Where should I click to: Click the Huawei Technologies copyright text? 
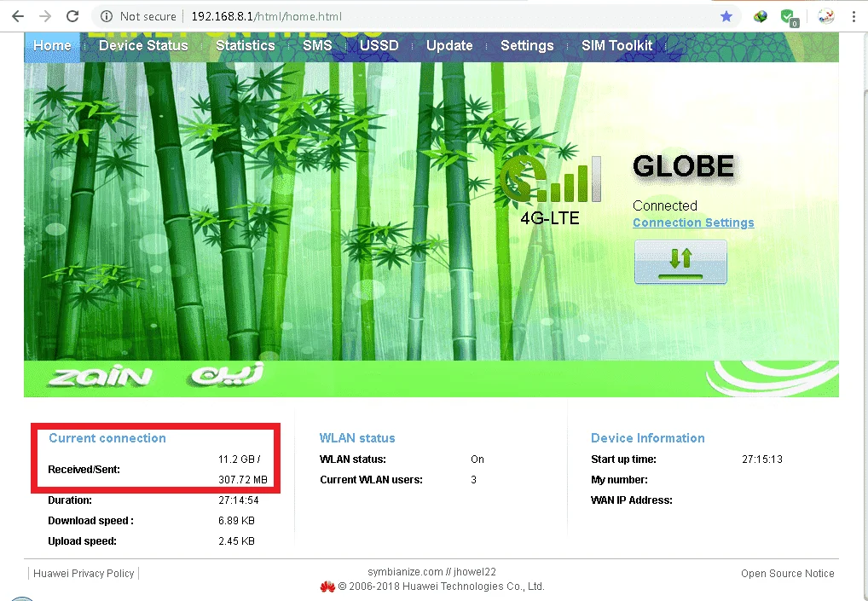441,587
